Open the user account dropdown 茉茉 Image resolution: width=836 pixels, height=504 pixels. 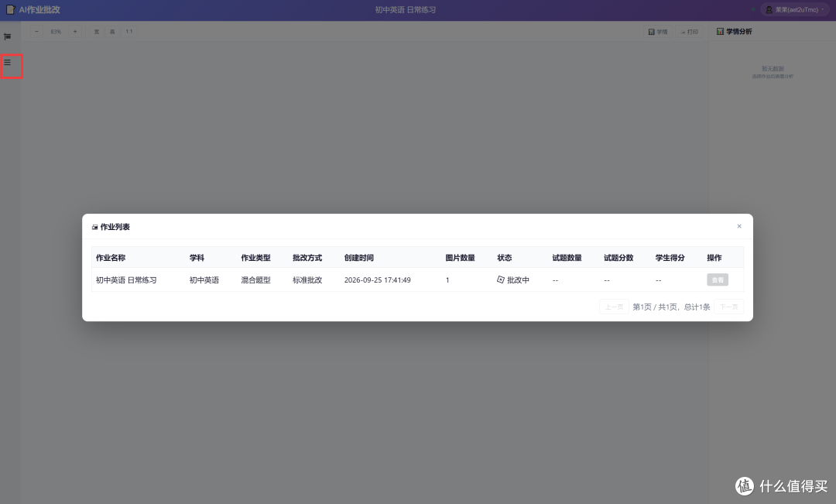(x=795, y=9)
